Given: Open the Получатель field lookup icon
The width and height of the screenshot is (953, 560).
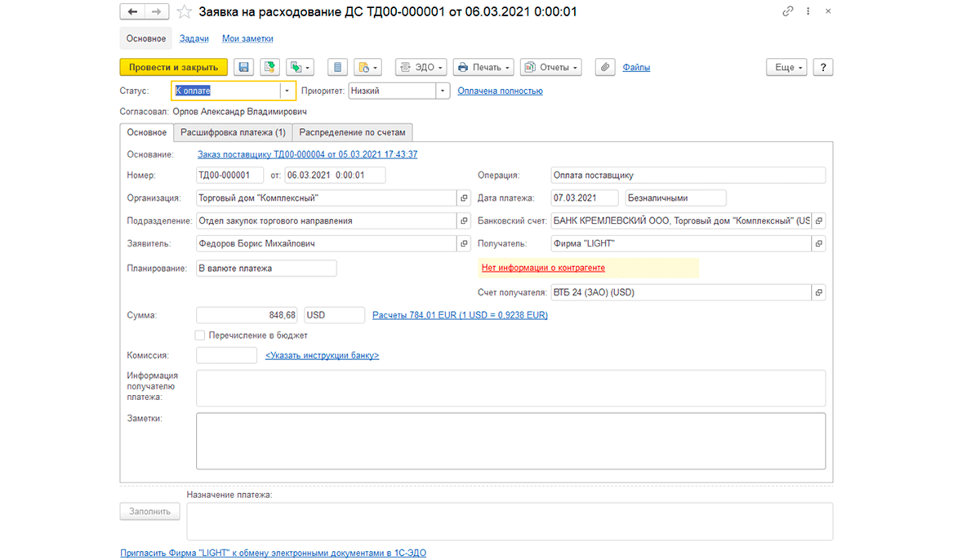Looking at the screenshot, I should [818, 244].
